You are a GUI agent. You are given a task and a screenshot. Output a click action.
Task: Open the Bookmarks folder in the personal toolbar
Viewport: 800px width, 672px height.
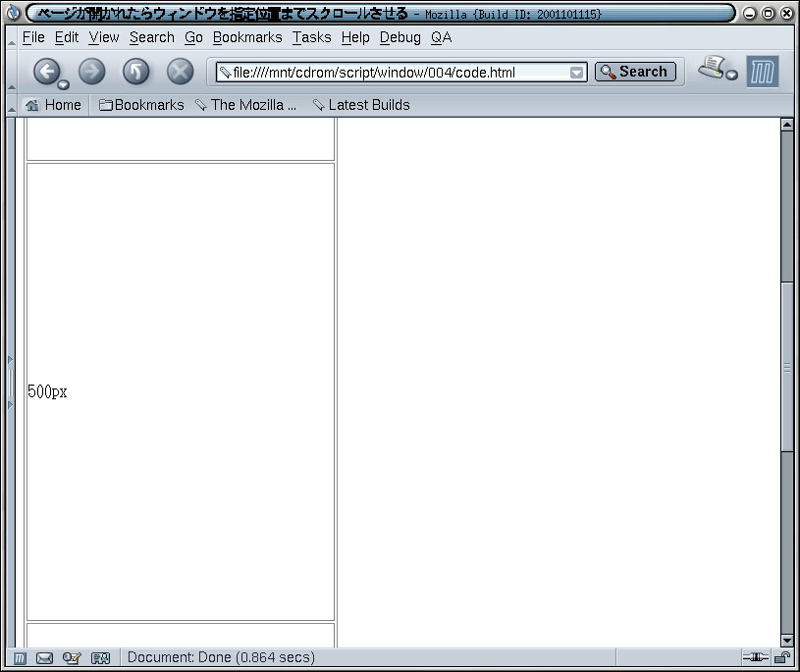coord(141,105)
